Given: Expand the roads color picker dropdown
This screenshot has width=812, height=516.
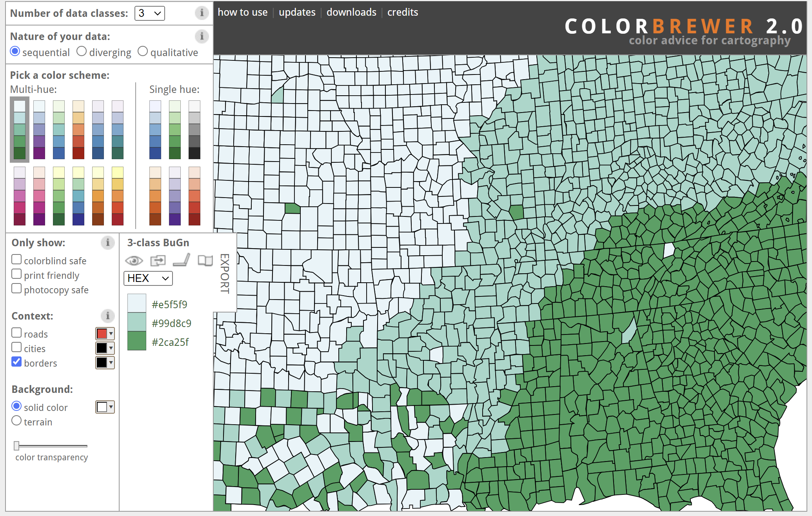Looking at the screenshot, I should click(x=110, y=334).
